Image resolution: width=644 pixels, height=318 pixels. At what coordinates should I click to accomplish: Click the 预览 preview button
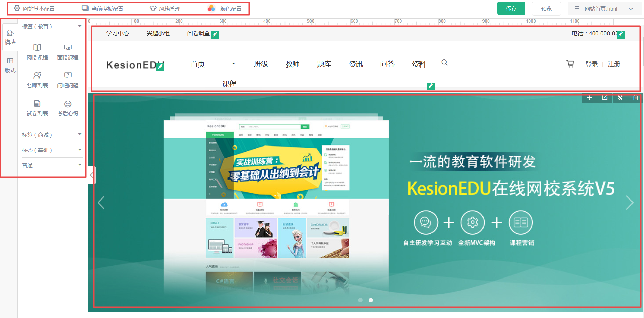546,8
